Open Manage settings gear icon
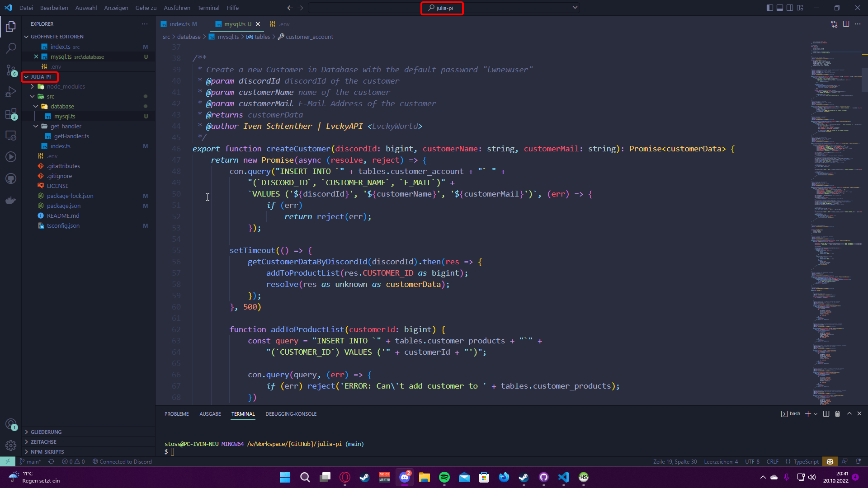 point(11,446)
